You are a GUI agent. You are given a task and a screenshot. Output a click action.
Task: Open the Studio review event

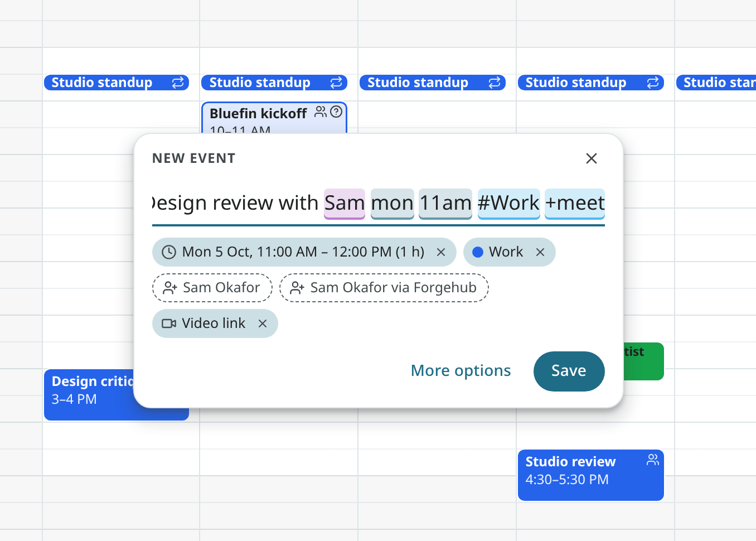[x=591, y=475]
